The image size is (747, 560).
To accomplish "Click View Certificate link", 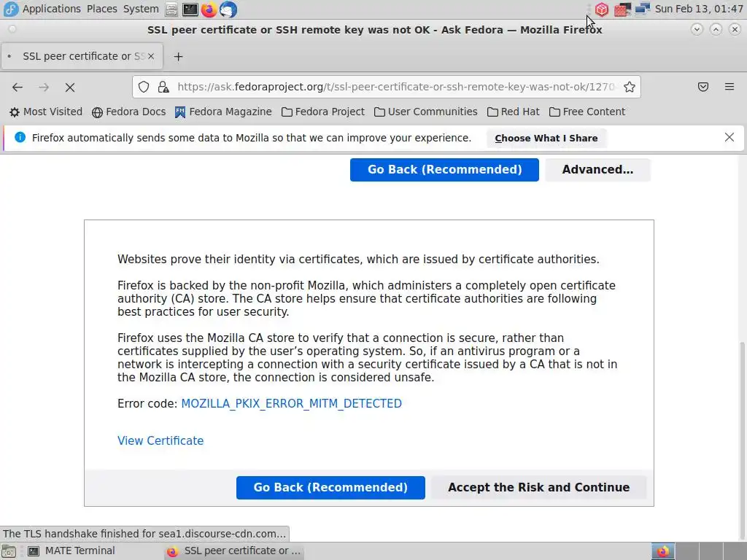I will tap(160, 441).
